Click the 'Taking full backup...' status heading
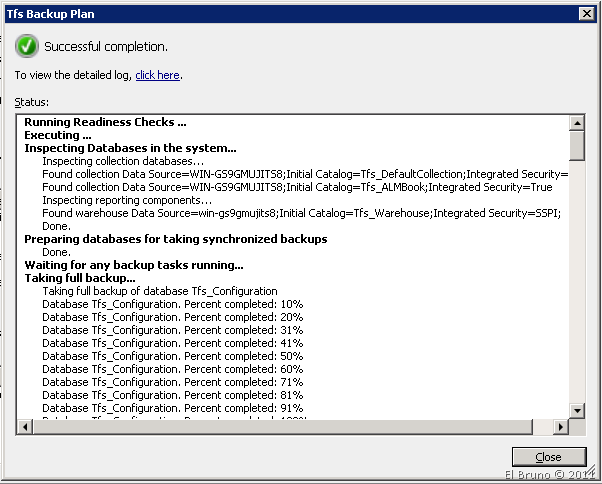 click(x=86, y=278)
